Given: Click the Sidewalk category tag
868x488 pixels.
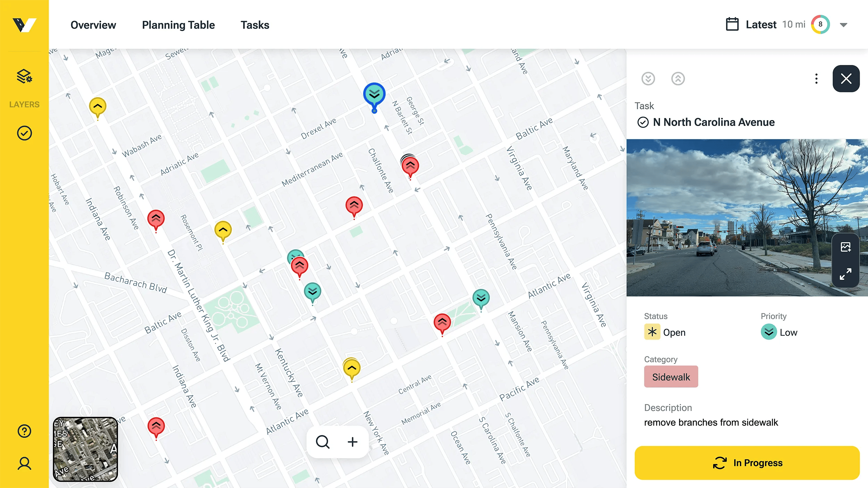Looking at the screenshot, I should click(x=671, y=377).
